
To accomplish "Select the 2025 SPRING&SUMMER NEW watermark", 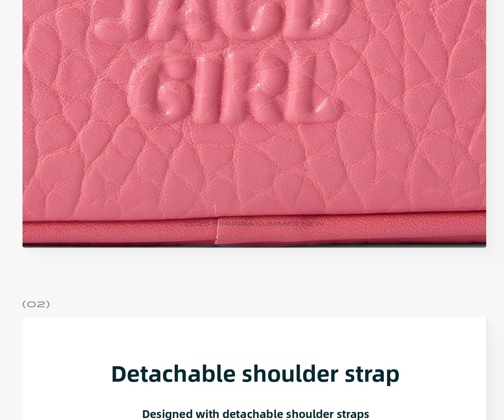I will point(254,224).
